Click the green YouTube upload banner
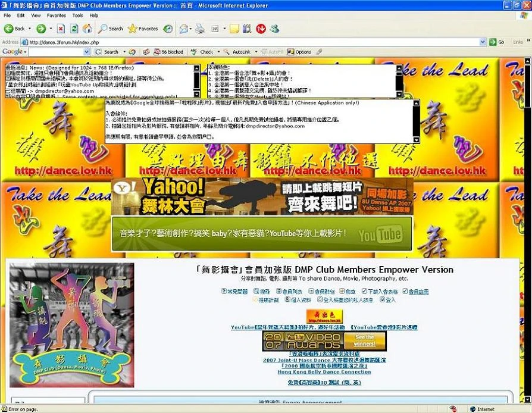Screen dimensions: 532x413 point(262,234)
